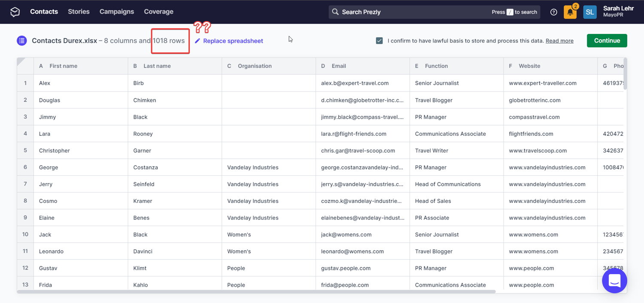Click the www.expert-traveller.com cell
This screenshot has height=303, width=644.
(x=551, y=83)
